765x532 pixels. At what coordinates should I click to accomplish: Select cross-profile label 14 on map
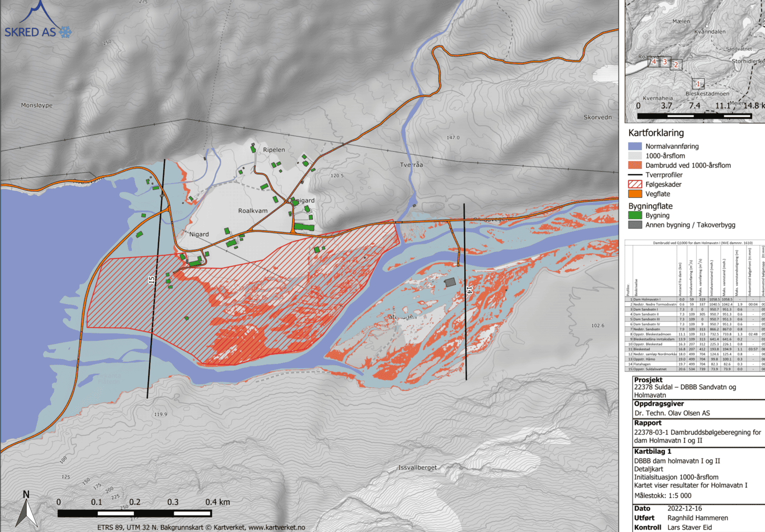click(x=469, y=290)
